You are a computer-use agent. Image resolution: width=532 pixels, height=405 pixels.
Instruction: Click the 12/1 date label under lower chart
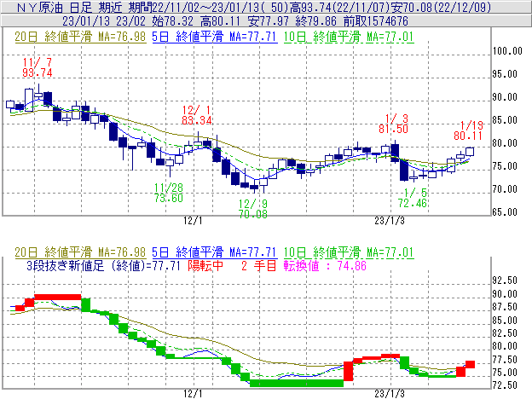(193, 394)
